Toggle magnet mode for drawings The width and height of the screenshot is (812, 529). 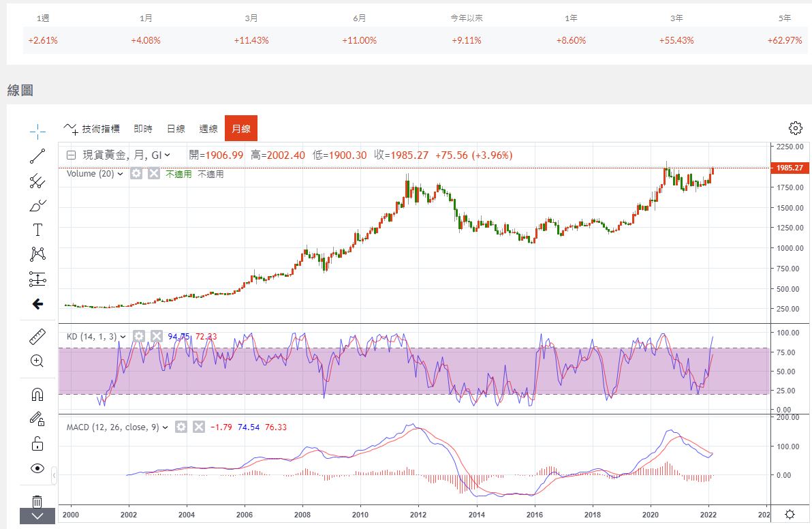point(37,395)
